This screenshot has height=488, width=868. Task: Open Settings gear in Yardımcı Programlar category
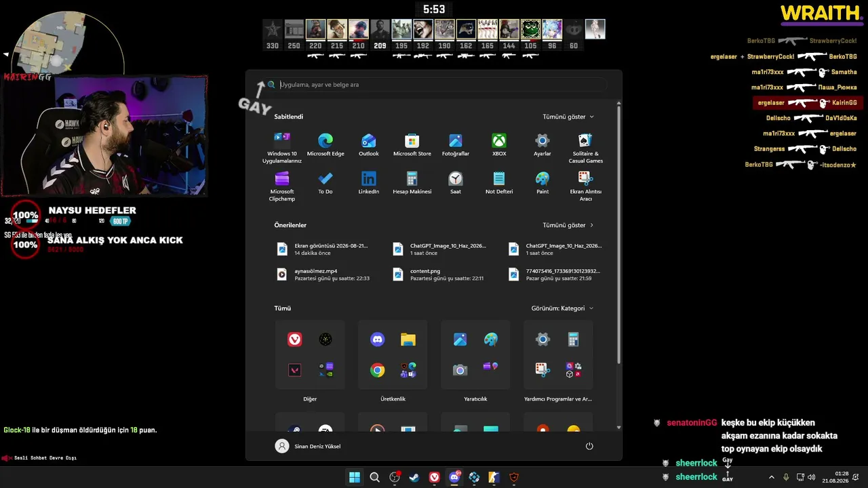[543, 340]
